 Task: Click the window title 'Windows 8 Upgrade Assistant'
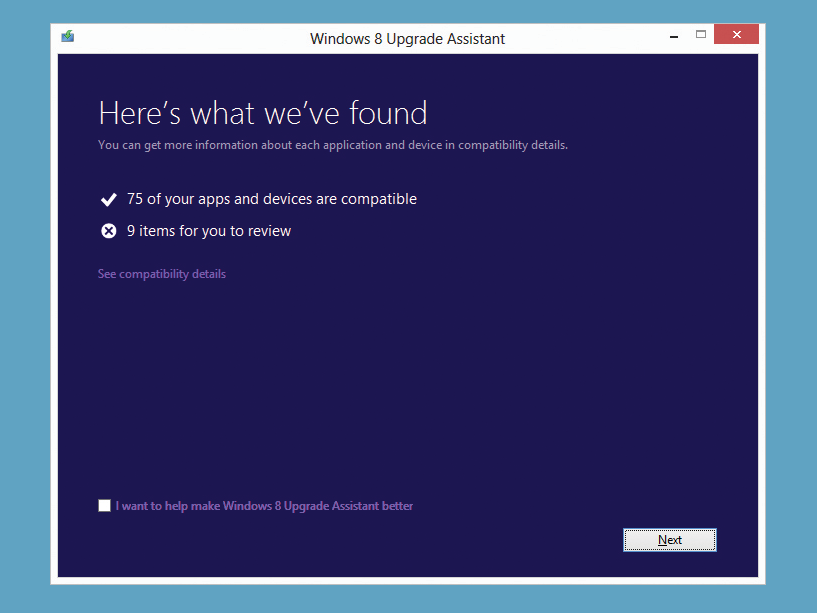coord(407,39)
